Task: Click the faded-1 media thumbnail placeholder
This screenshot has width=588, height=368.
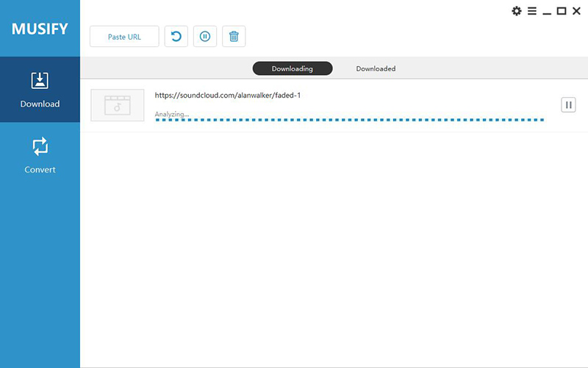Action: click(118, 105)
